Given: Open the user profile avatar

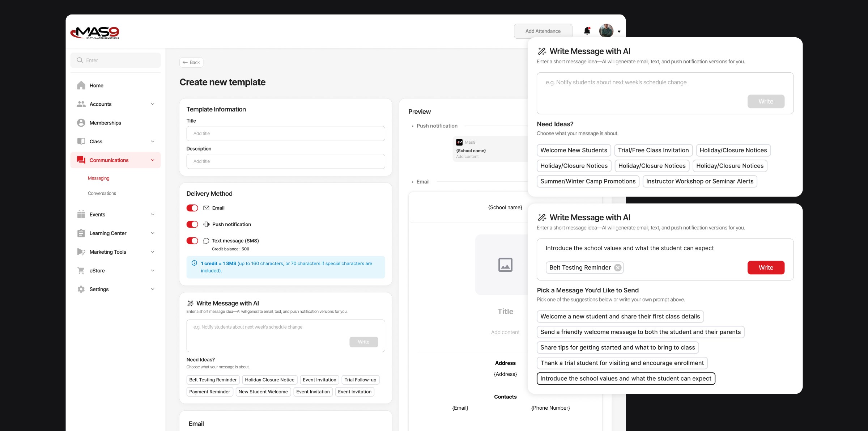Looking at the screenshot, I should (606, 31).
